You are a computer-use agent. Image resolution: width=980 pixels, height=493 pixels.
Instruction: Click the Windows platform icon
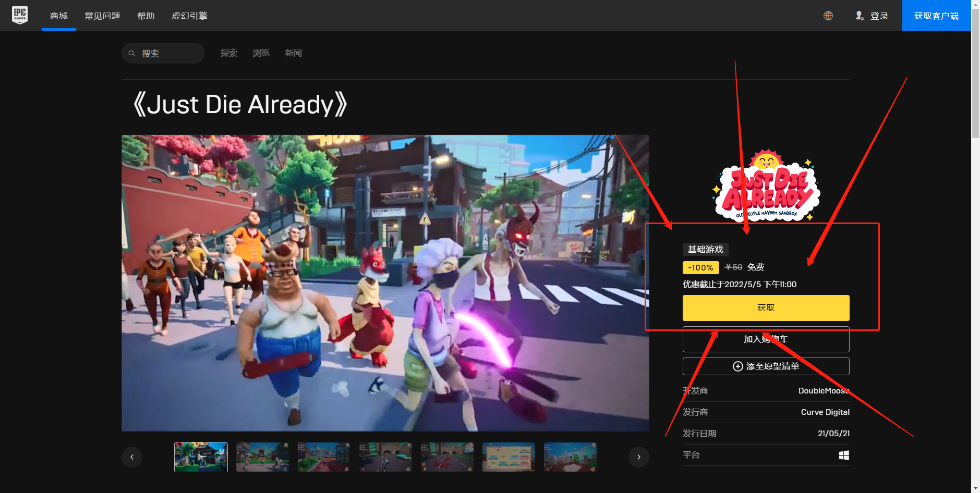point(843,455)
